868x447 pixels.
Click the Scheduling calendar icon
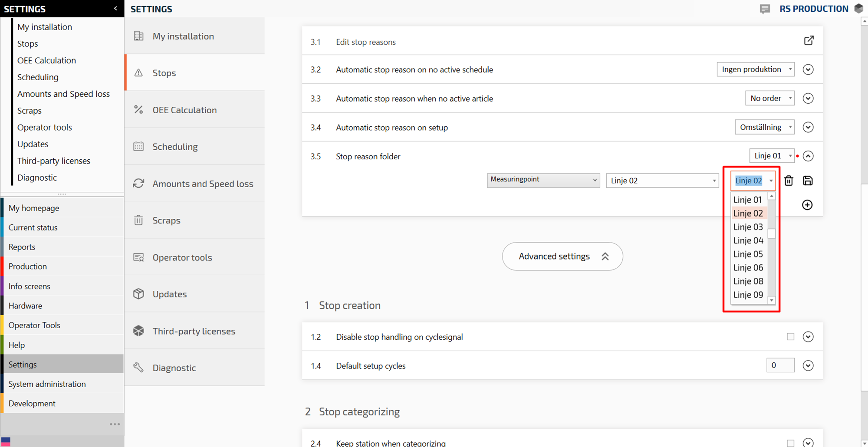tap(138, 146)
